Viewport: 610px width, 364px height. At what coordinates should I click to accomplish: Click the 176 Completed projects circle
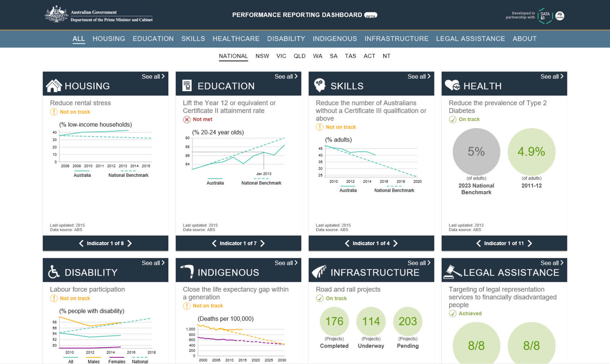pyautogui.click(x=334, y=322)
